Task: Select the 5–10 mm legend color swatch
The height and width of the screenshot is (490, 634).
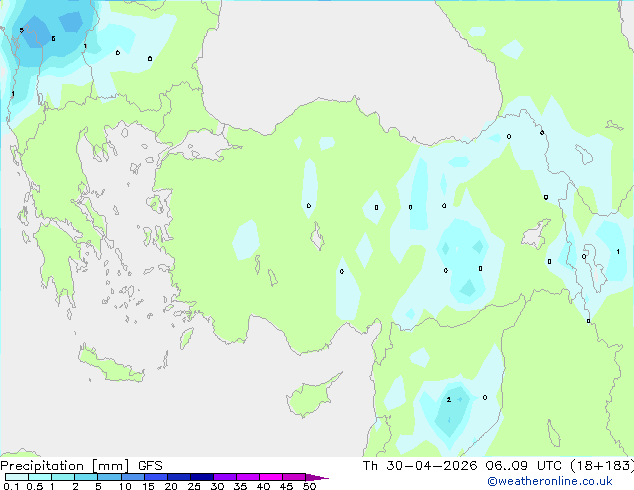Action: tap(109, 477)
